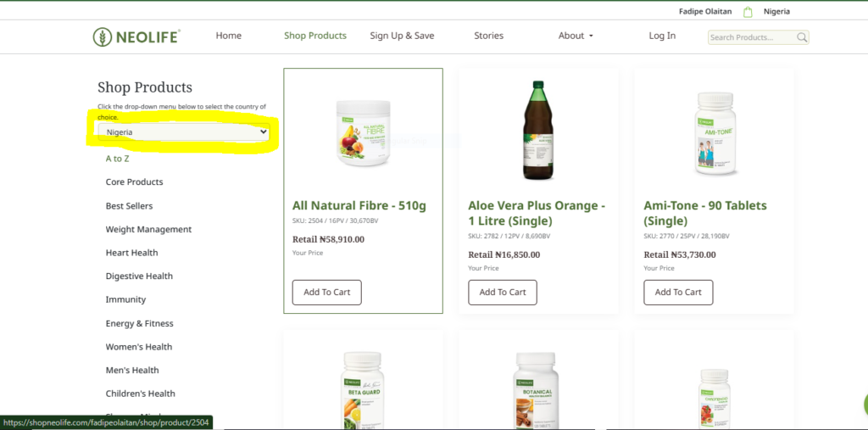868x430 pixels.
Task: Open the Aloe Vera Plus Orange bottle image
Action: click(538, 131)
